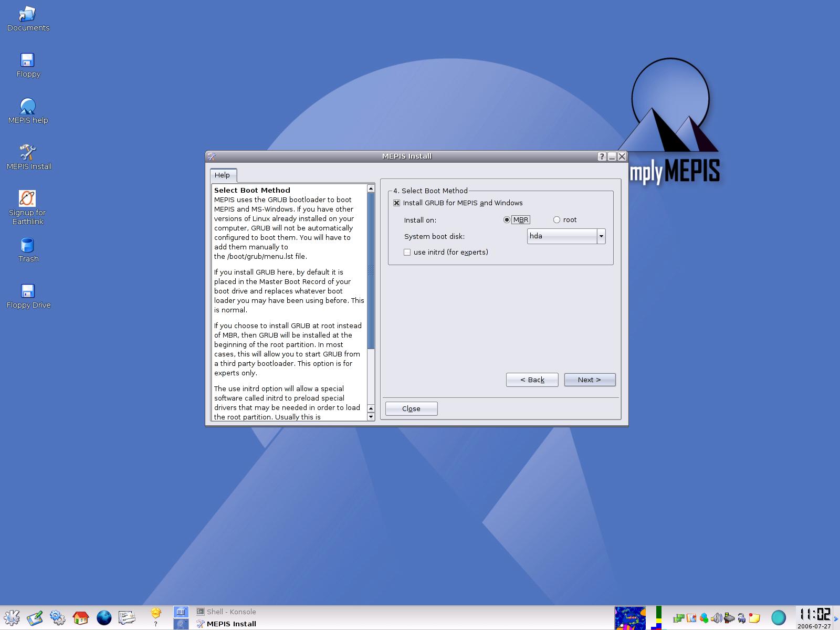The width and height of the screenshot is (840, 630).
Task: Minimize the MEPIS Install window
Action: coord(612,156)
